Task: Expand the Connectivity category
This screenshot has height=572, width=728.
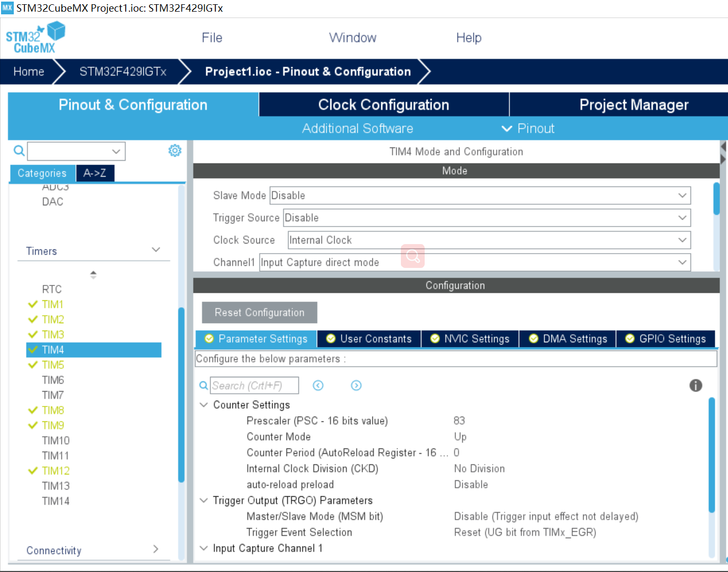Action: (156, 549)
